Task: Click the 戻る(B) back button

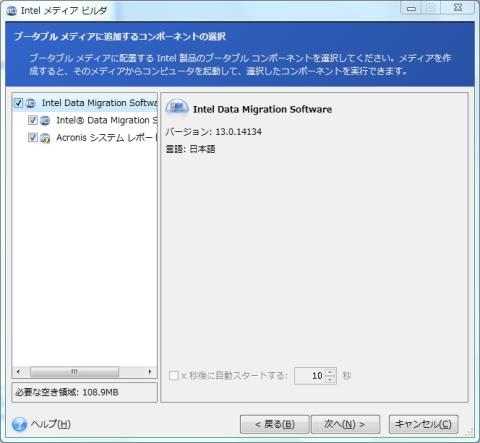Action: pyautogui.click(x=275, y=424)
